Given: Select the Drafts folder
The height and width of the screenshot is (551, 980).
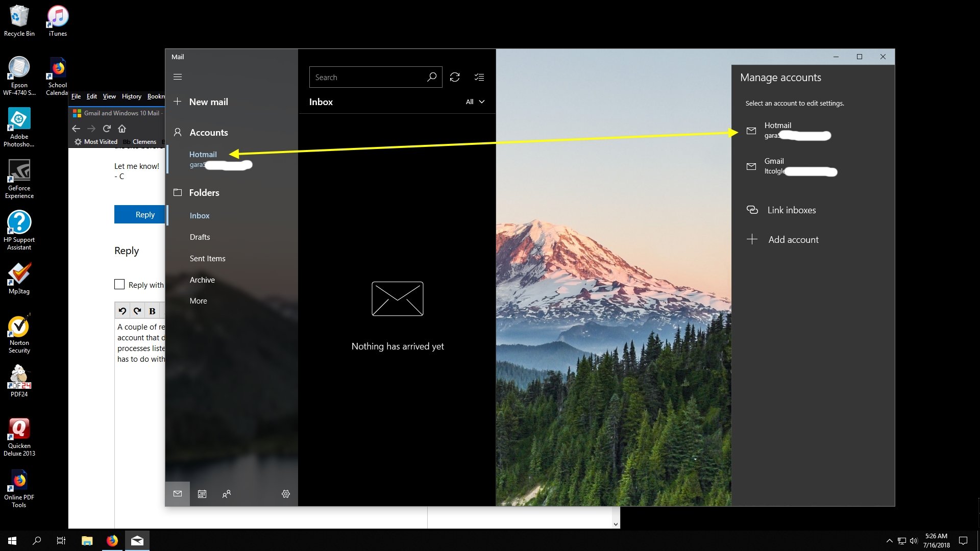Looking at the screenshot, I should tap(200, 237).
